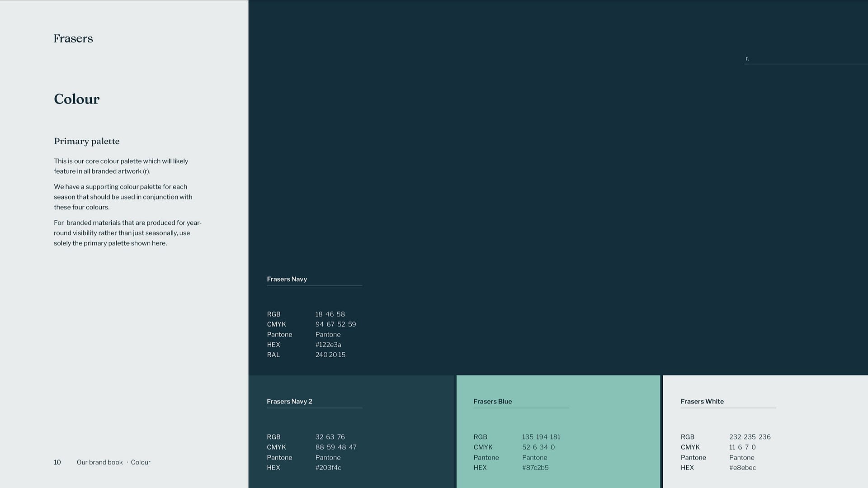Click the Frasers logo wordmark

point(73,38)
